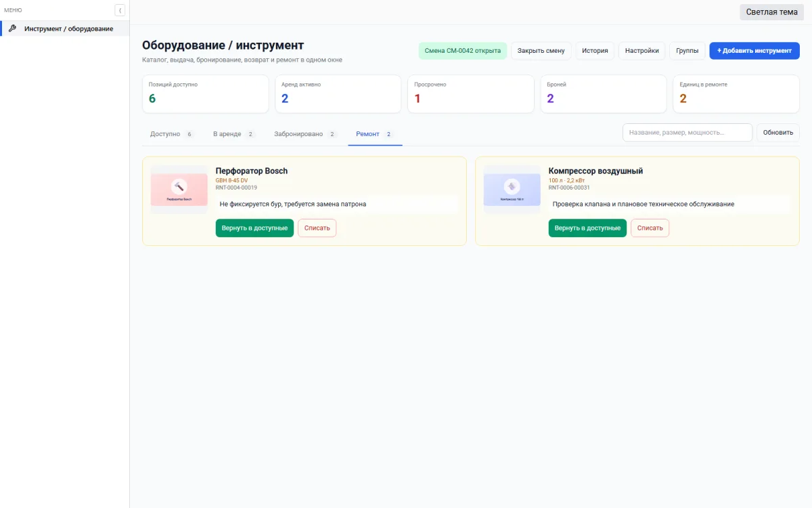The image size is (812, 508).
Task: Click the Перфоратор Bosch thumbnail image
Action: (x=179, y=190)
